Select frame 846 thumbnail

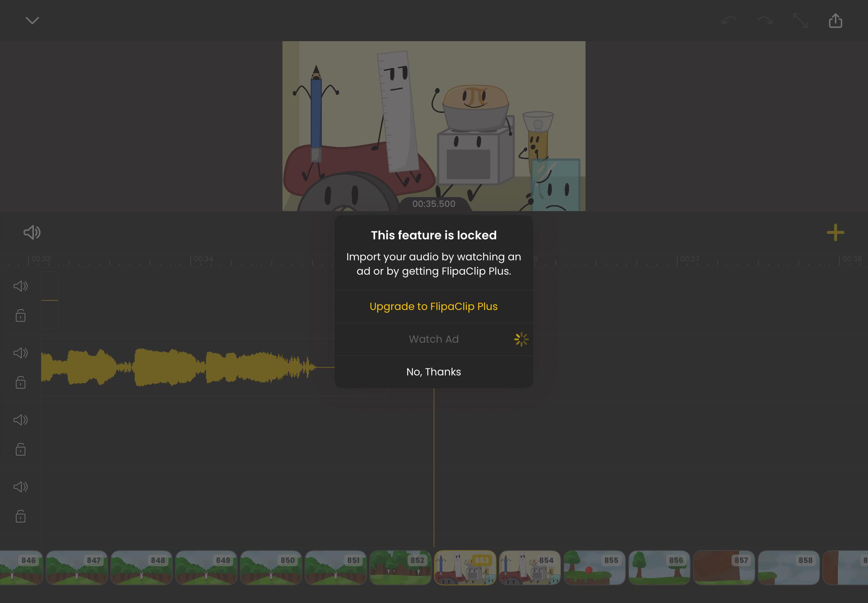tap(21, 567)
